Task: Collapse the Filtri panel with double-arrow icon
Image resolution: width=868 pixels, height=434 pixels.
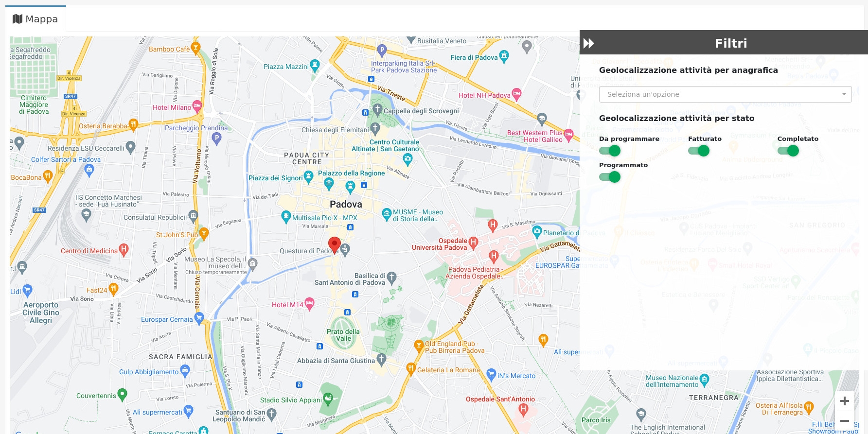Action: click(589, 43)
